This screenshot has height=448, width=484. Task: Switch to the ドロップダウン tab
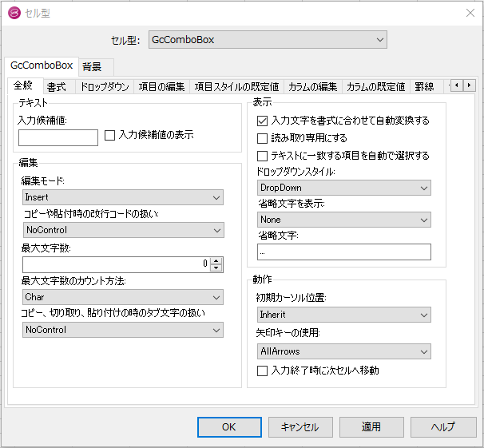pos(105,87)
